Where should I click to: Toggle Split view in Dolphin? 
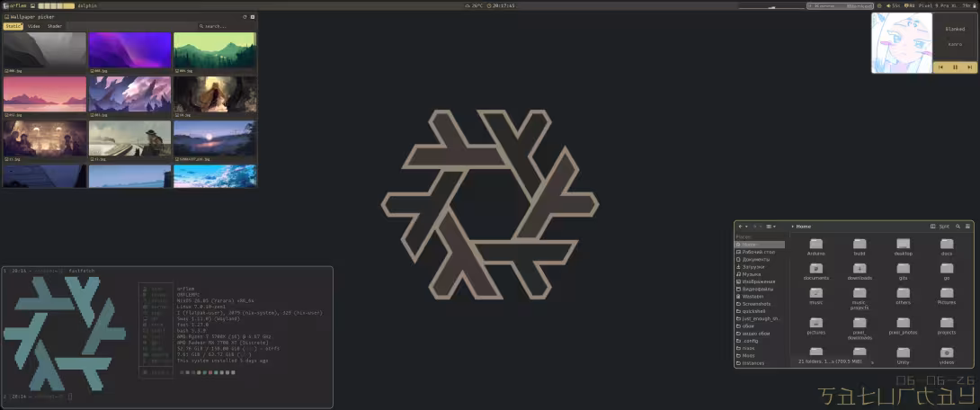click(940, 227)
